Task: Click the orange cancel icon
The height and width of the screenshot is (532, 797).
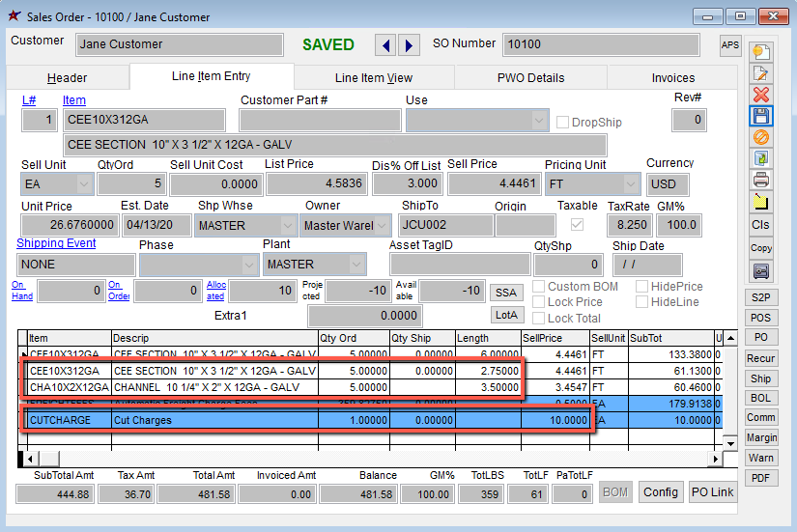Action: click(x=761, y=137)
